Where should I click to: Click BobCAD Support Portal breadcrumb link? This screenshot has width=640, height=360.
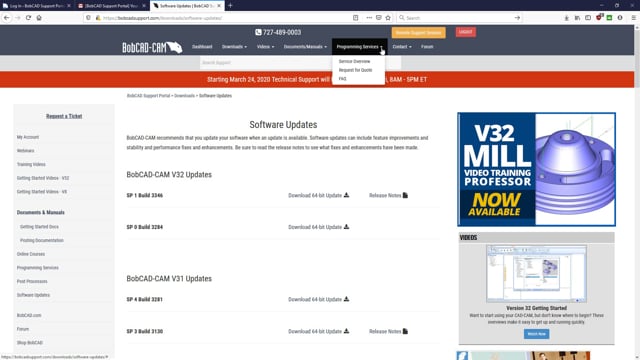tap(148, 96)
